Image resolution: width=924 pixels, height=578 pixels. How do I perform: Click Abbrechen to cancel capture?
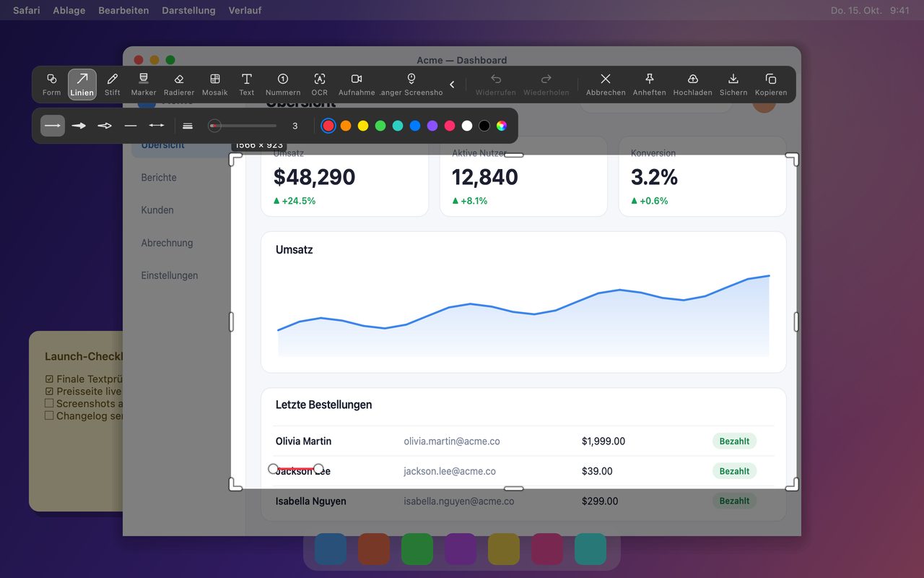tap(606, 84)
